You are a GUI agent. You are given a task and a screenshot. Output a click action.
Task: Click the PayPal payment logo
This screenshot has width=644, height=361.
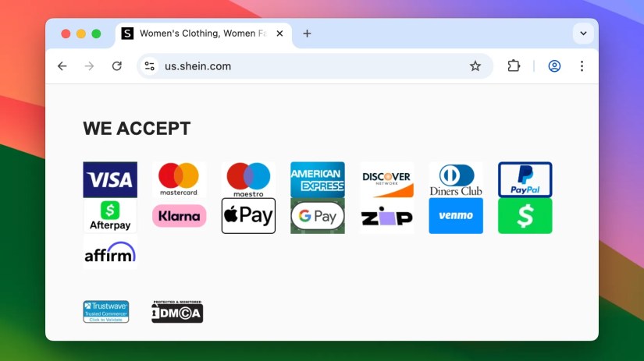tap(525, 179)
